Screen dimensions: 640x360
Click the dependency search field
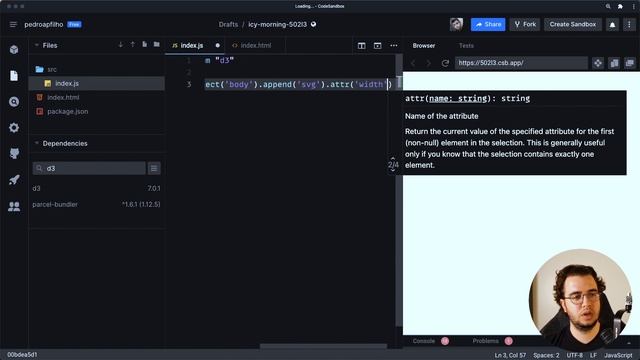(x=89, y=168)
